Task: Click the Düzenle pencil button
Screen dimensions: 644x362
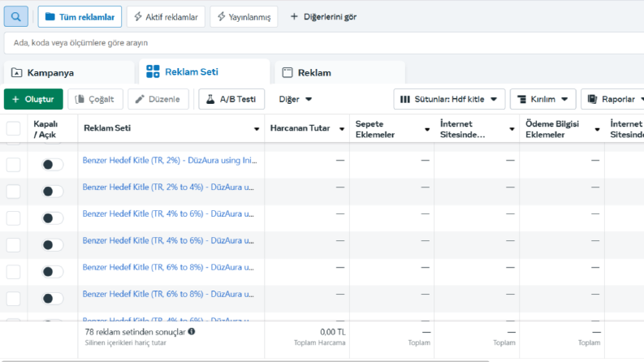Action: pyautogui.click(x=158, y=99)
